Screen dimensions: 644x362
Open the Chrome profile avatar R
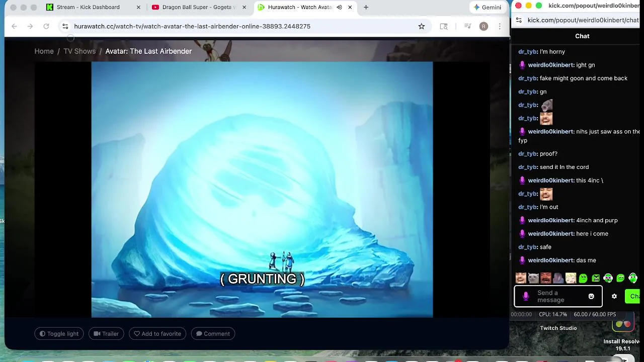[484, 26]
